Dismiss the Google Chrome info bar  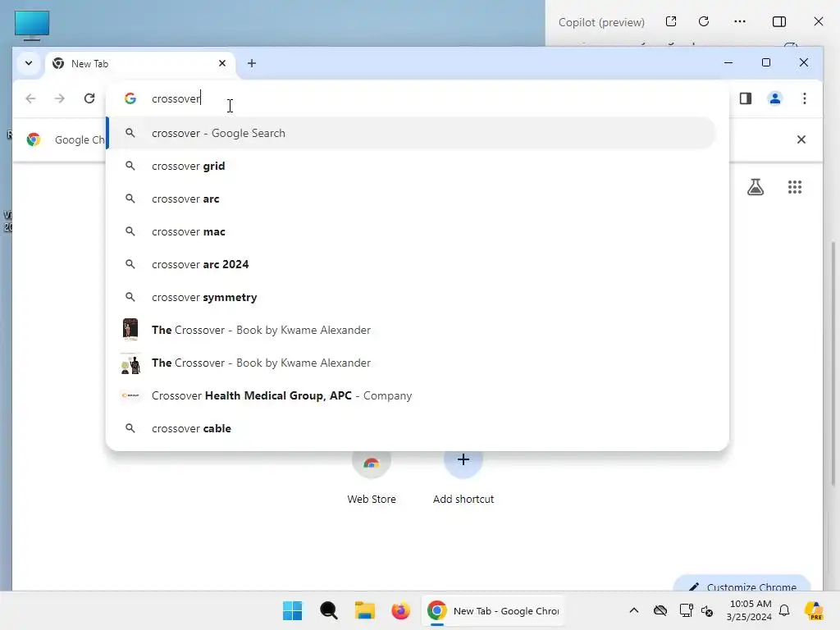(x=801, y=139)
